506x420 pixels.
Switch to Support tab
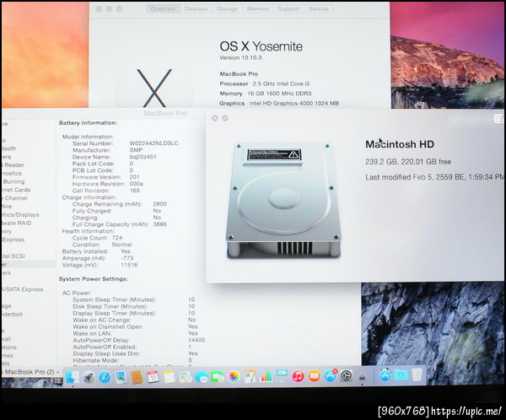[x=288, y=9]
